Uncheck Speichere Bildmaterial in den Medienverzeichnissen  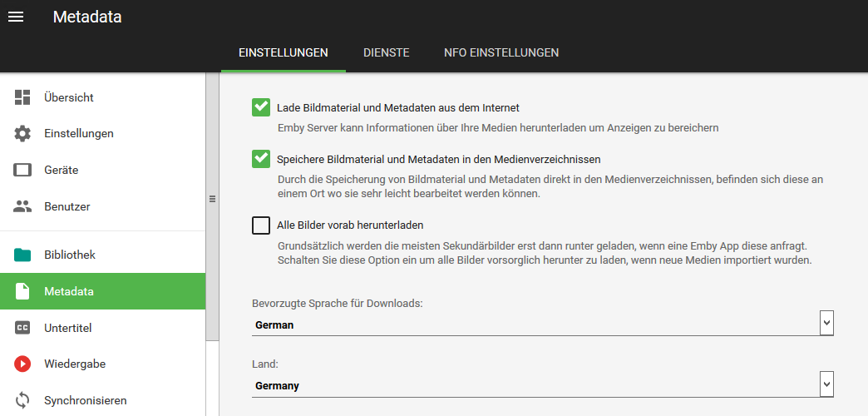click(x=261, y=159)
